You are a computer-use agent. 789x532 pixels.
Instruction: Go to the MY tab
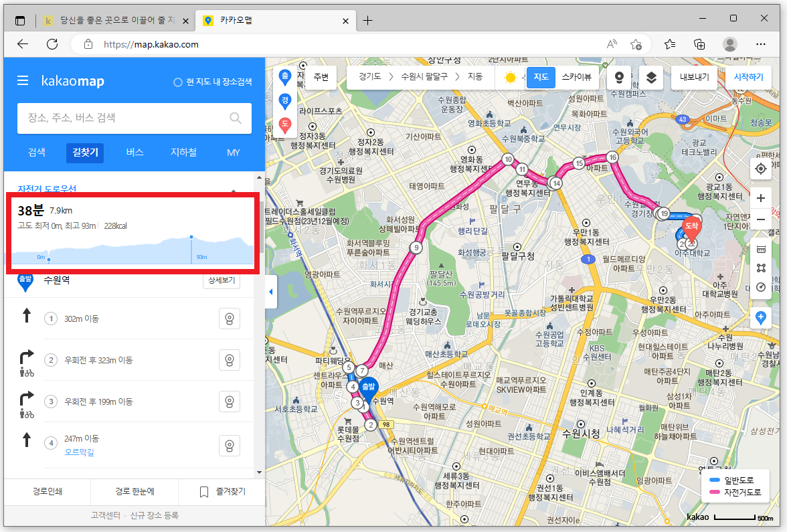(233, 153)
